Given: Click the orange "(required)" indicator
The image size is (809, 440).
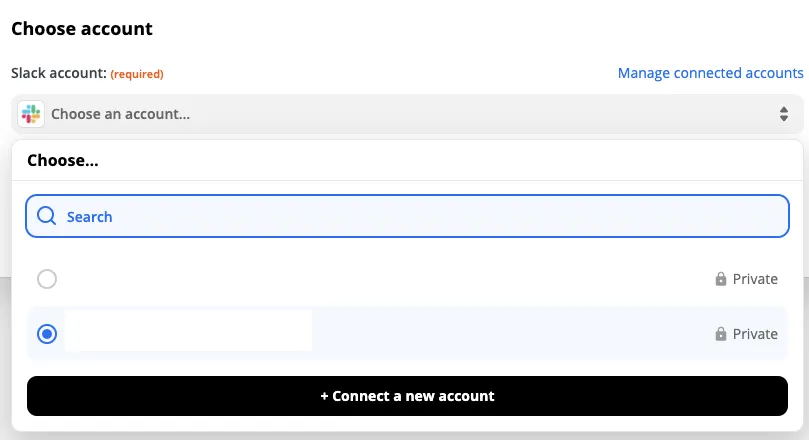Looking at the screenshot, I should [x=137, y=74].
